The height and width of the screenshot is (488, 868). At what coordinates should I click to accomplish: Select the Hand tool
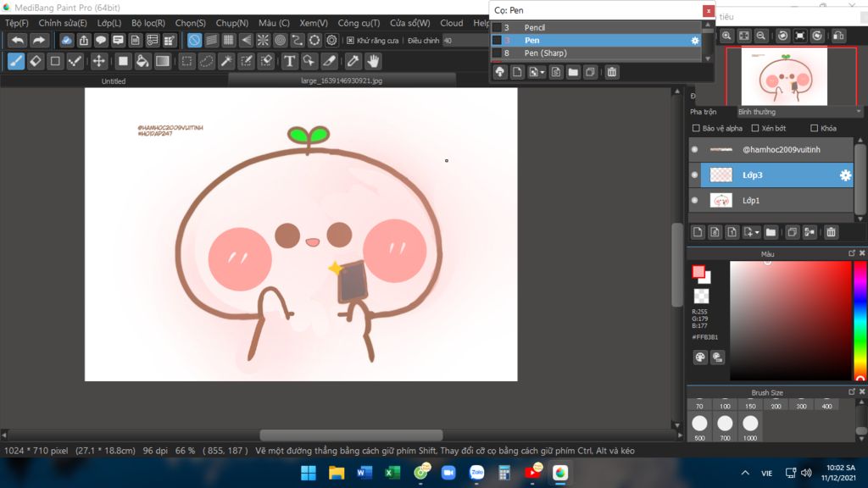[x=373, y=61]
